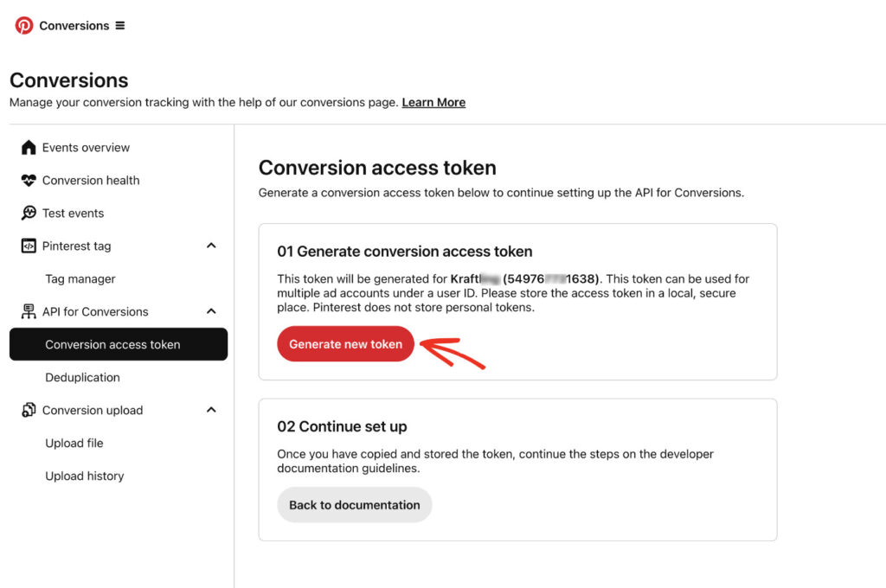886x588 pixels.
Task: Click the Events overview home icon
Action: pyautogui.click(x=29, y=147)
